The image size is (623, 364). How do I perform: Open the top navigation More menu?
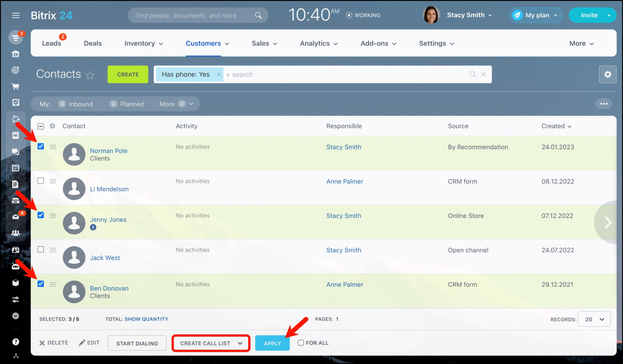[x=582, y=43]
